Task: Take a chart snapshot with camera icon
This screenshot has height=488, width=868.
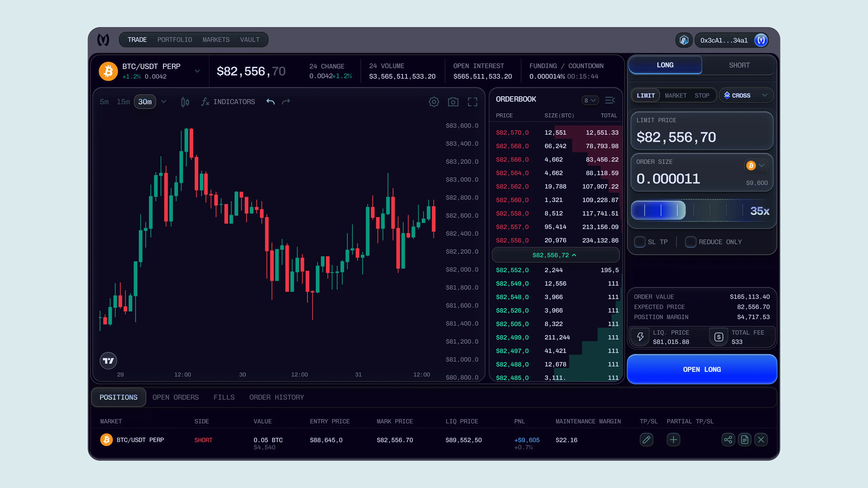Action: point(453,102)
